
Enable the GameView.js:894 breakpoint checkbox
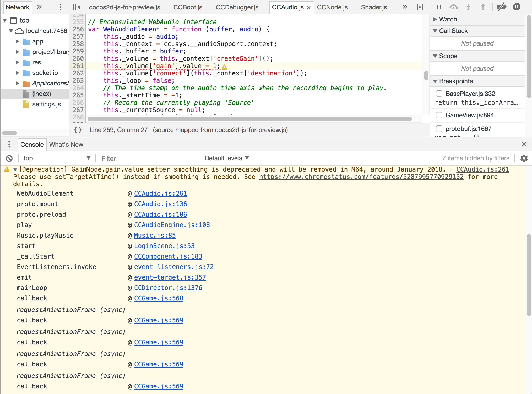tap(439, 115)
